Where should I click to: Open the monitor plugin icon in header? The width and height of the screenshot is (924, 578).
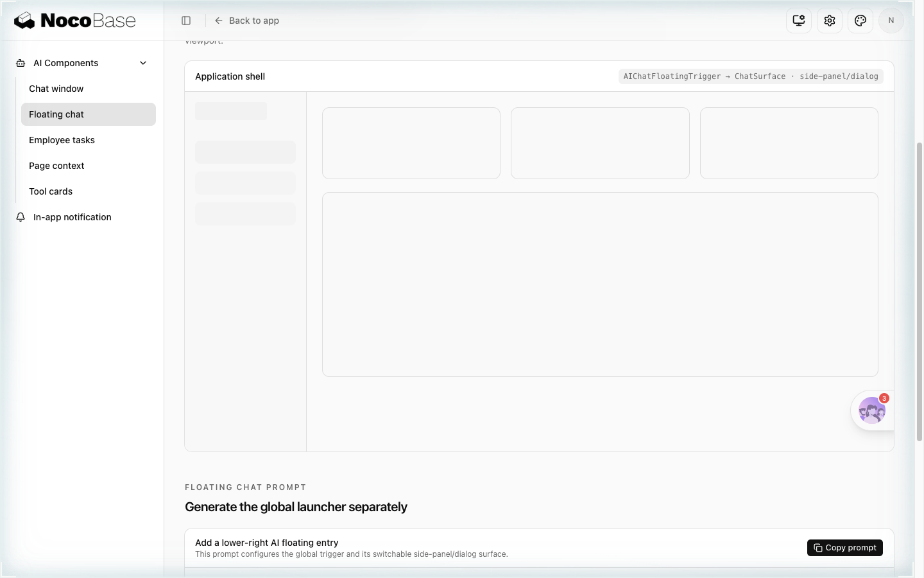point(799,21)
